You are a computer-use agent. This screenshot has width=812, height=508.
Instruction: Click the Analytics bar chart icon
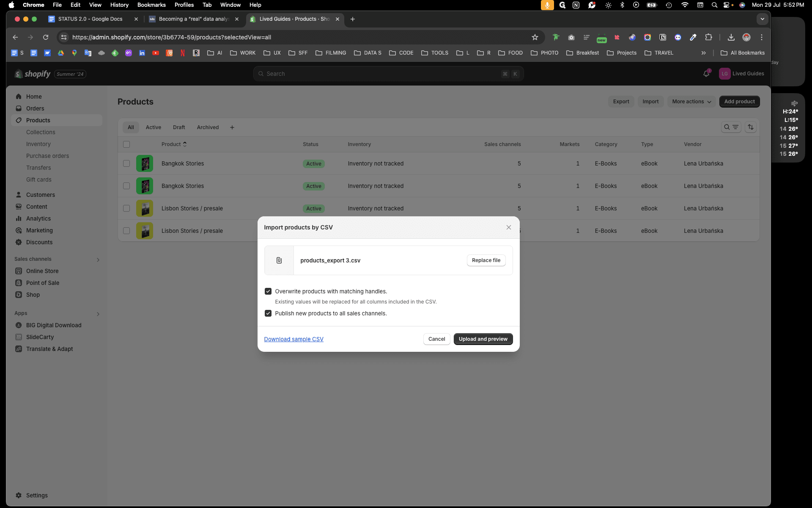19,218
